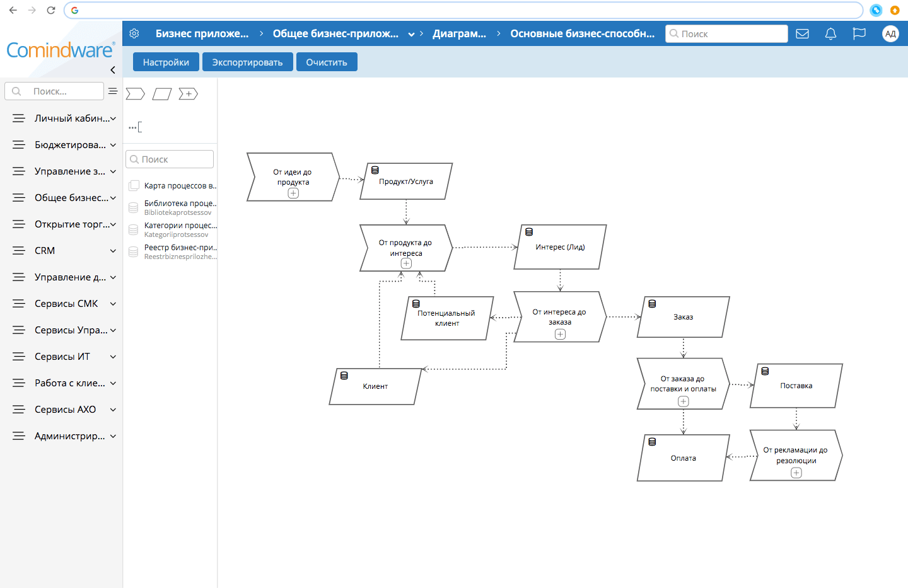Collapse the left navigation panel arrow
The height and width of the screenshot is (588, 908).
click(113, 70)
